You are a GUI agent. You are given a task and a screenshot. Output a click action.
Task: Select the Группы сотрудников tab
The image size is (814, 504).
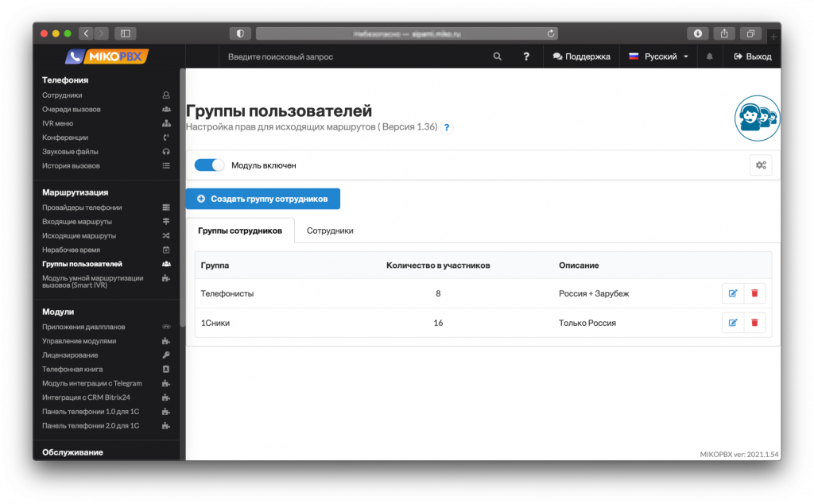click(x=239, y=231)
